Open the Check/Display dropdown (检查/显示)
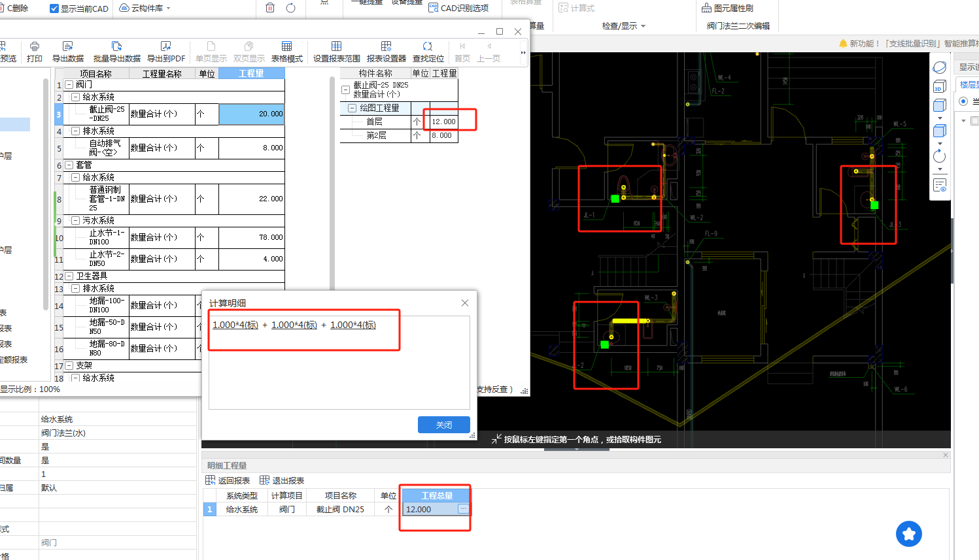This screenshot has width=979, height=560. coord(624,26)
